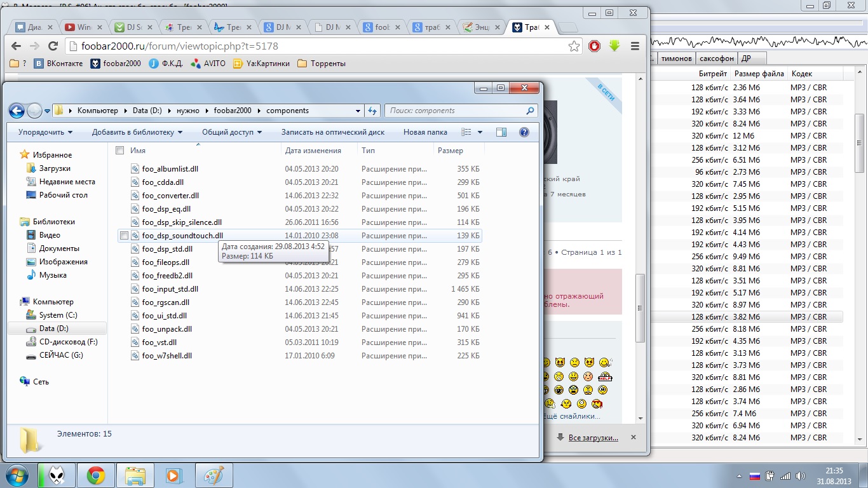This screenshot has height=488, width=868.
Task: Click the Explorer help question mark icon
Action: point(524,132)
